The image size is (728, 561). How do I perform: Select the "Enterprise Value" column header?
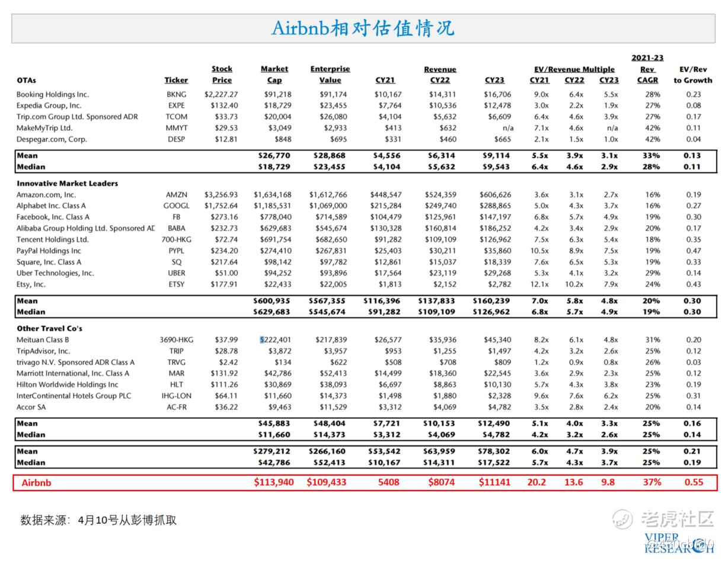coord(330,75)
